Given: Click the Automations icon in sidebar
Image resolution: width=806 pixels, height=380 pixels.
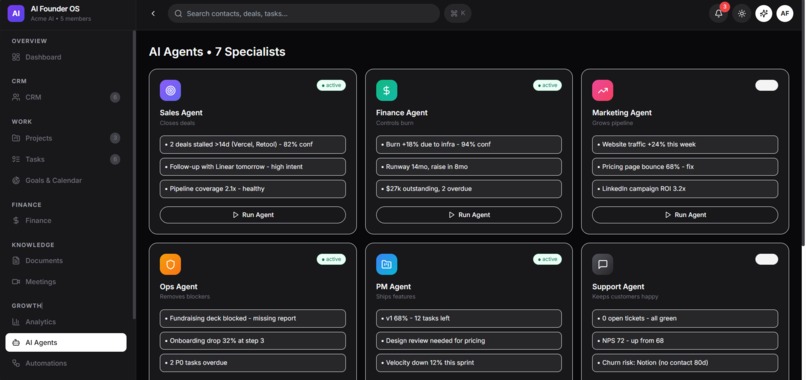Looking at the screenshot, I should point(16,363).
